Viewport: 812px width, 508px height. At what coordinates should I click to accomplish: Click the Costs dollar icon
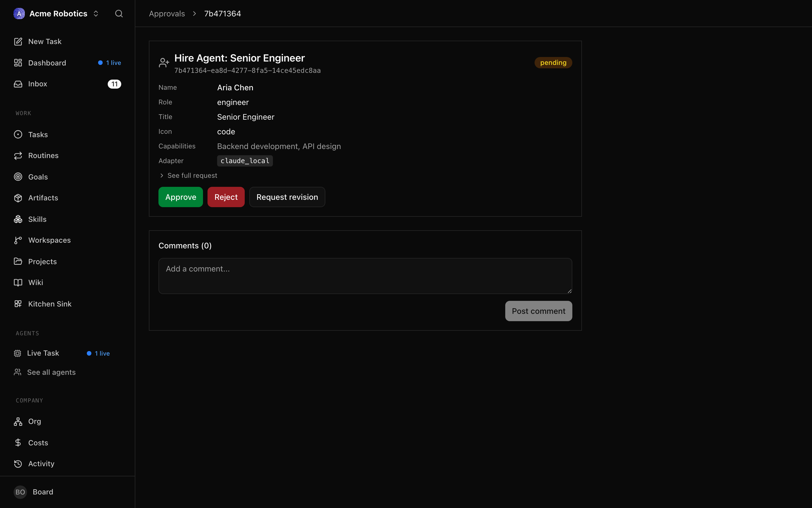18,443
